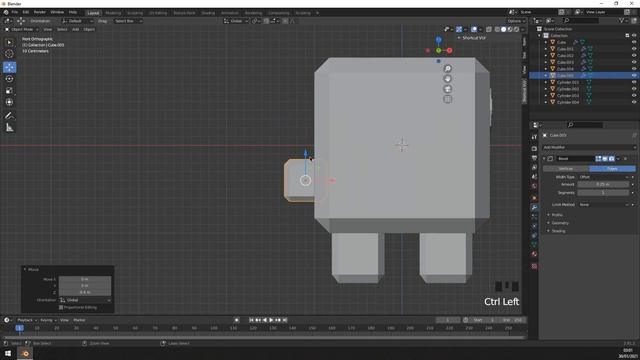Open the Material properties tab
This screenshot has height=360, width=640.
534,254
